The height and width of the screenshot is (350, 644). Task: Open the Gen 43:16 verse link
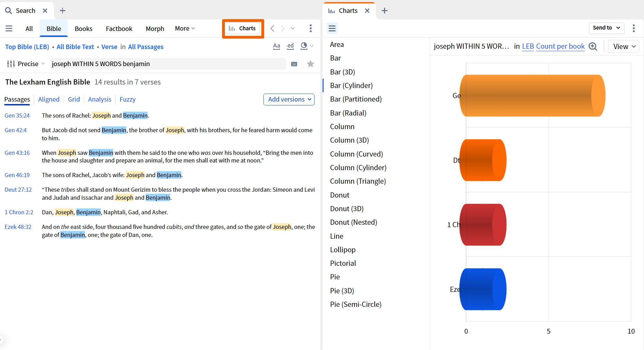coord(17,153)
